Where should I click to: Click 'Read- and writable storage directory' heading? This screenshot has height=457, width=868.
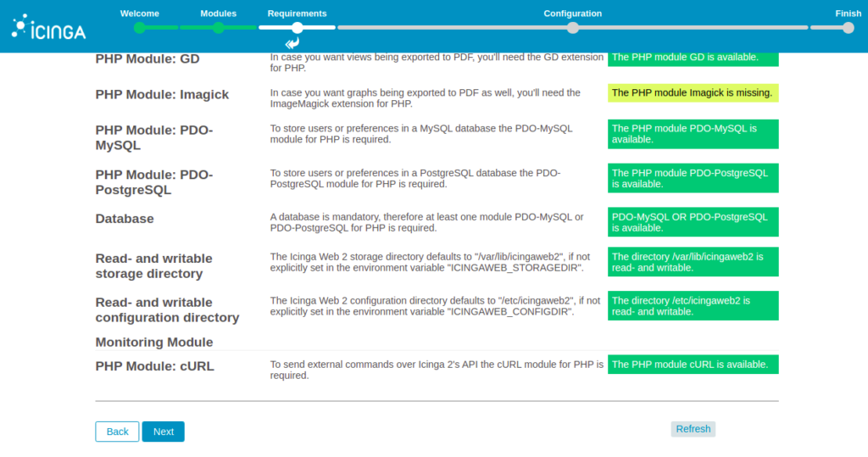[154, 266]
